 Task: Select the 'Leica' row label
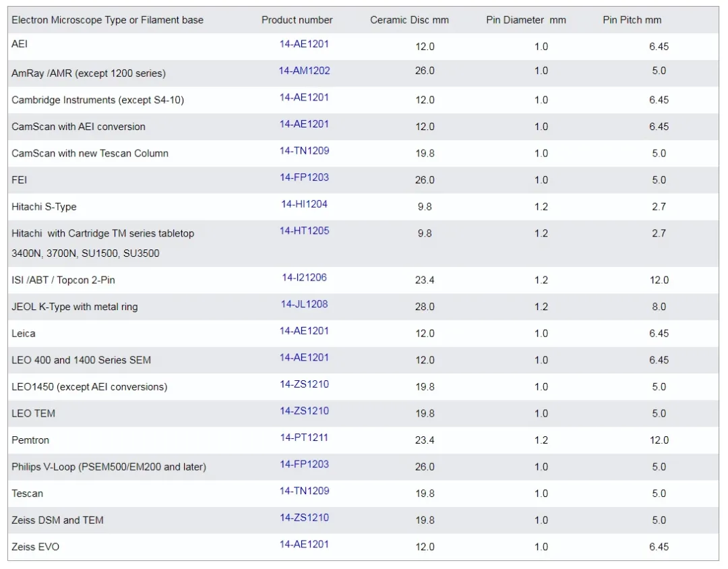pos(23,334)
